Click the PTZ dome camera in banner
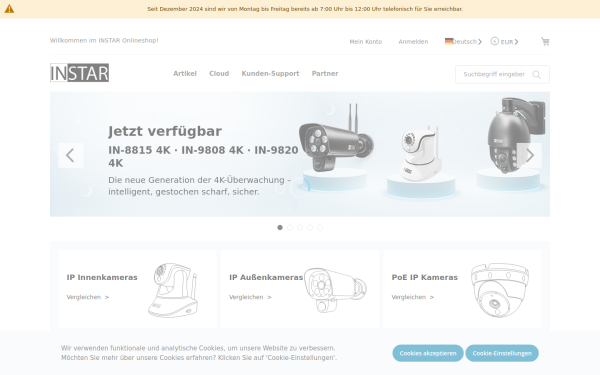 (x=515, y=135)
